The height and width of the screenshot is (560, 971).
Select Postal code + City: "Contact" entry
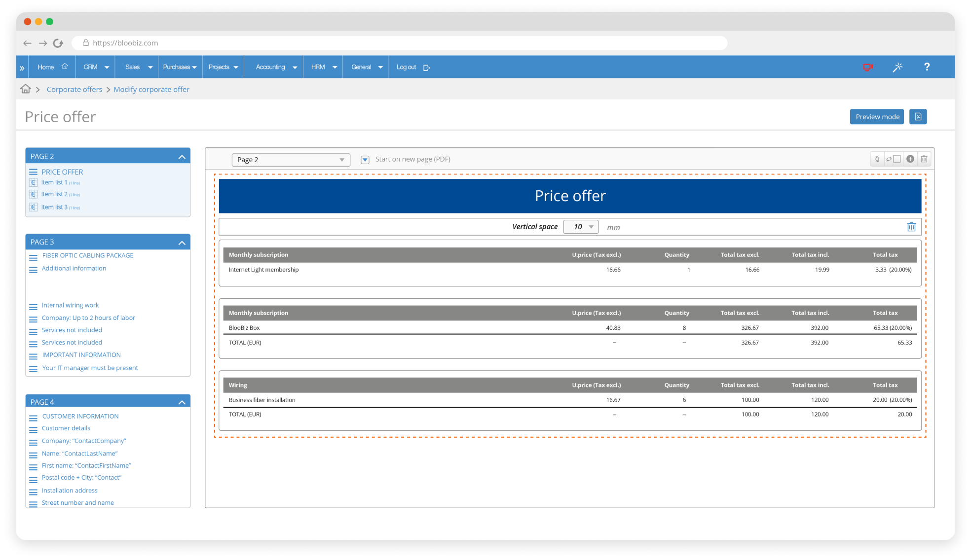coord(81,478)
